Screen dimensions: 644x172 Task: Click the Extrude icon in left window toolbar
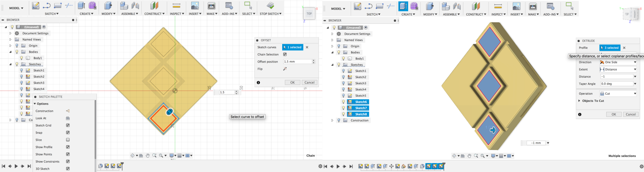81,6
